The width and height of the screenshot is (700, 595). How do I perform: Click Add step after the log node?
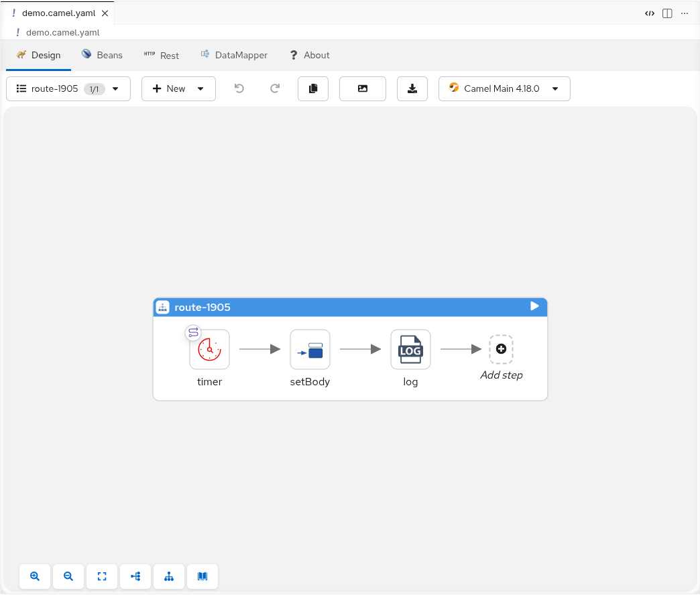tap(501, 348)
